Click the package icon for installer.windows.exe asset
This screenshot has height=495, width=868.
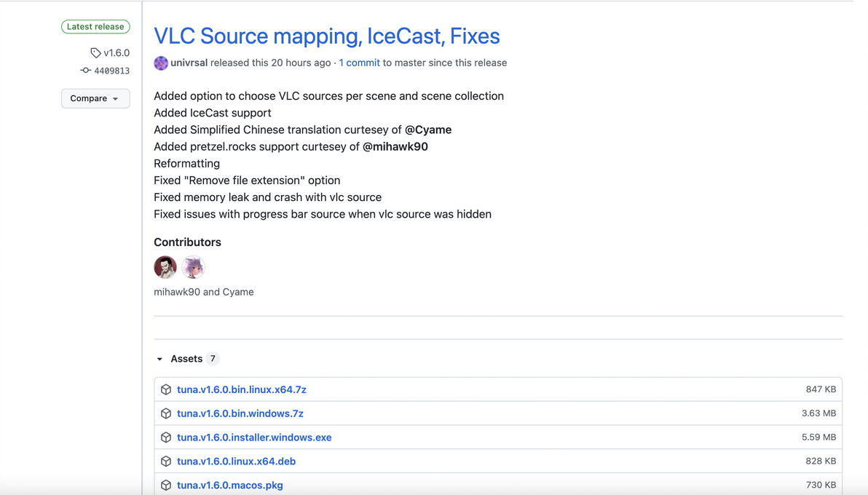(166, 437)
